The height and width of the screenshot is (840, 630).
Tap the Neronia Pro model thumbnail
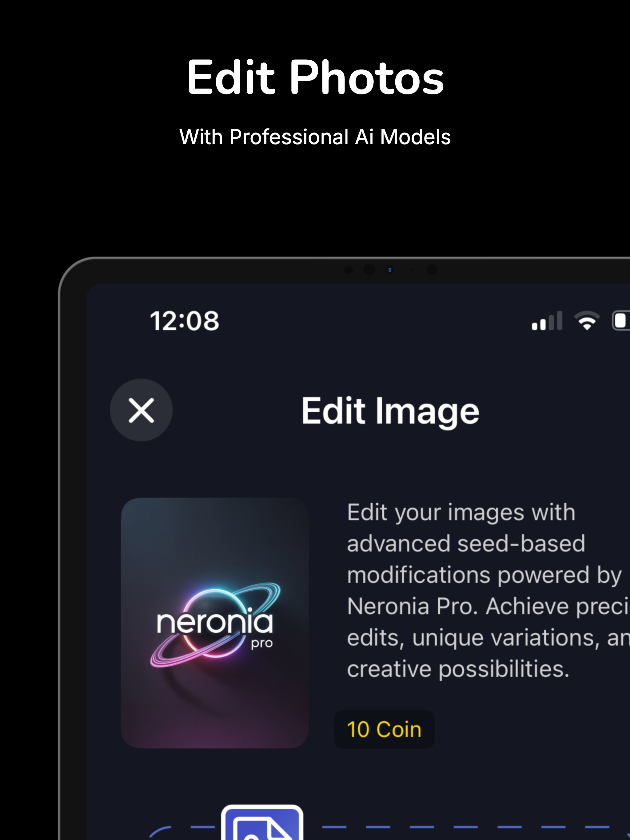tap(215, 623)
